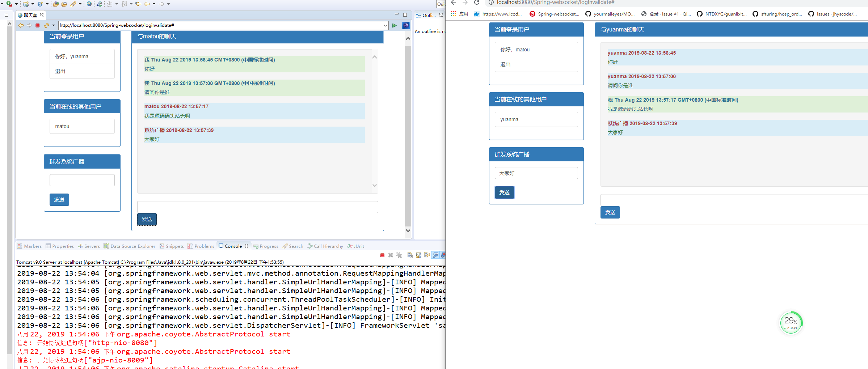Click Remove All Terminated Launches double-X icon

tap(399, 255)
